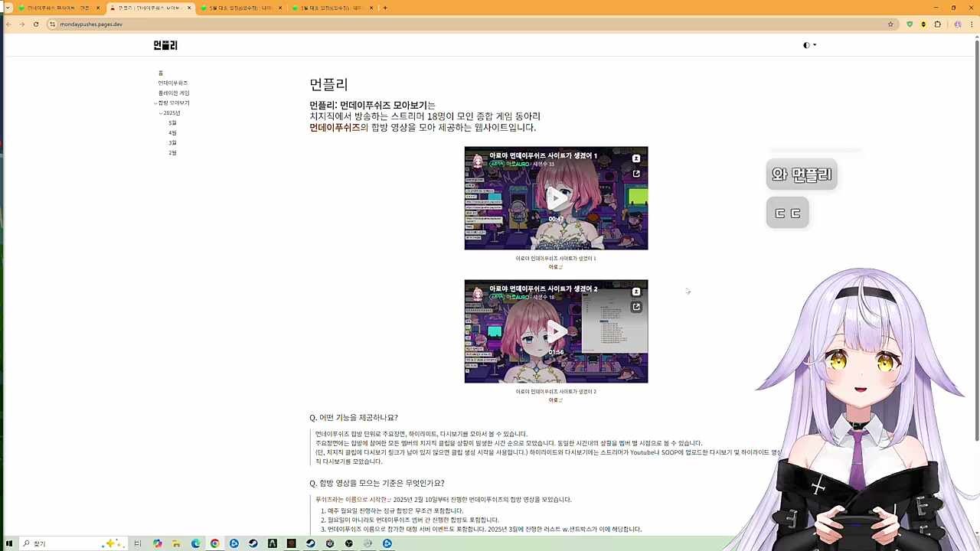Collapse the 합방 모아보기 sidebar section
Screen dimensions: 980x551
[x=155, y=103]
